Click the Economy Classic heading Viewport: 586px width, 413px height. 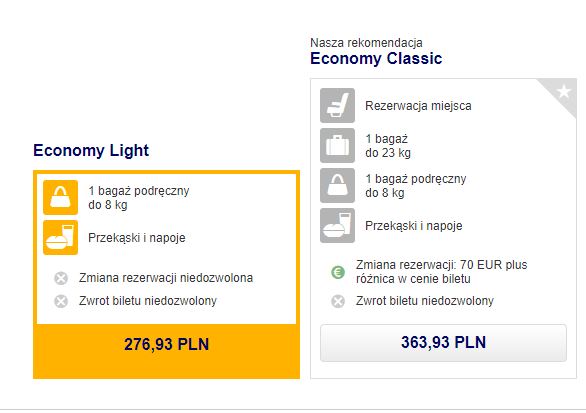376,58
